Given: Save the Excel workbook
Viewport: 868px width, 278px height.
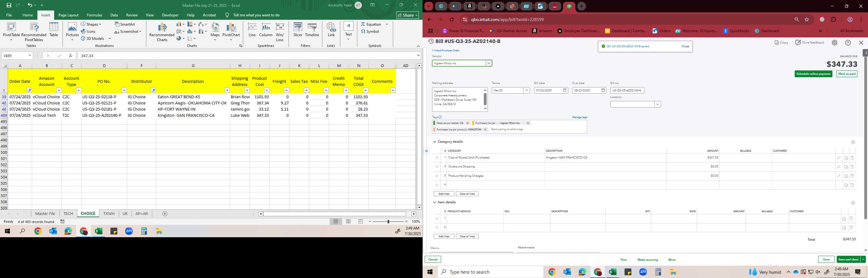Looking at the screenshot, I should [9, 5].
